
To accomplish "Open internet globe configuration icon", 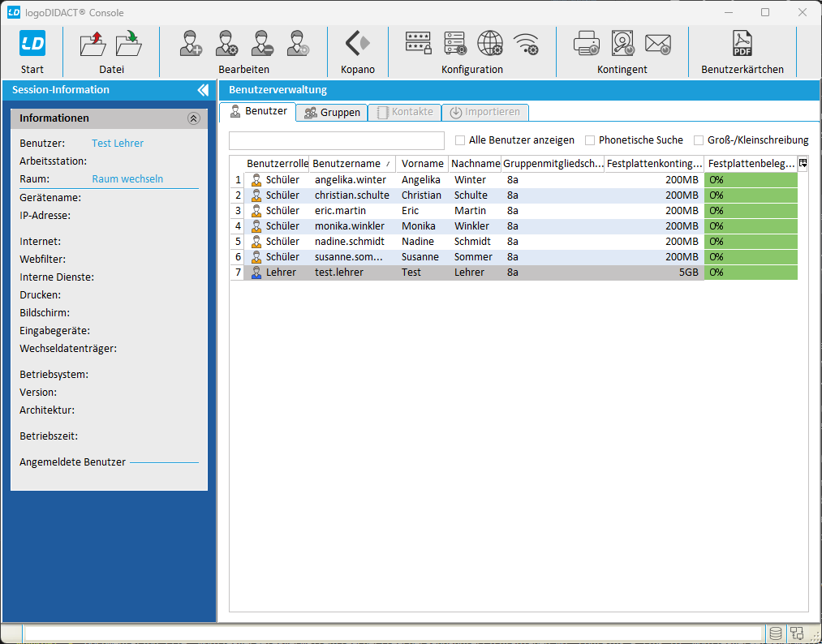I will 490,44.
